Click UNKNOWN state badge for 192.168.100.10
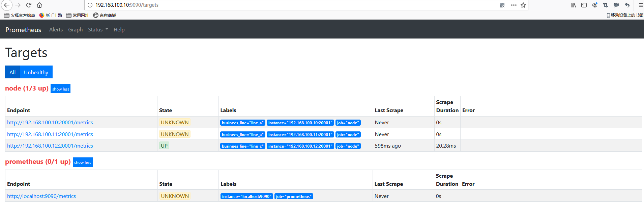The image size is (644, 203). coord(175,123)
